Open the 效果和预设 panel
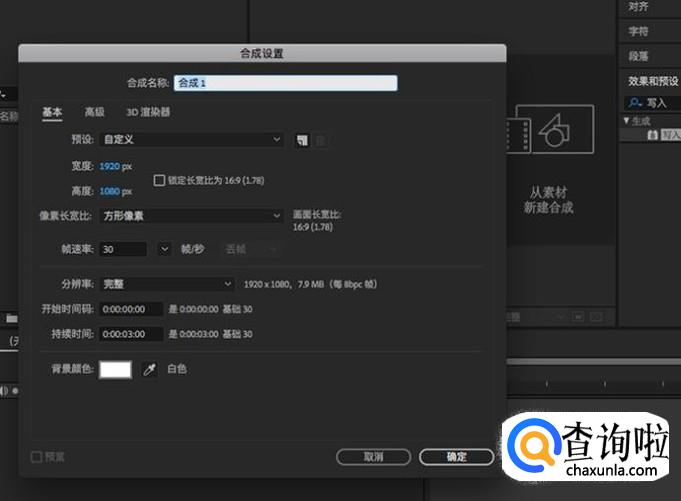The width and height of the screenshot is (681, 501). click(x=653, y=81)
